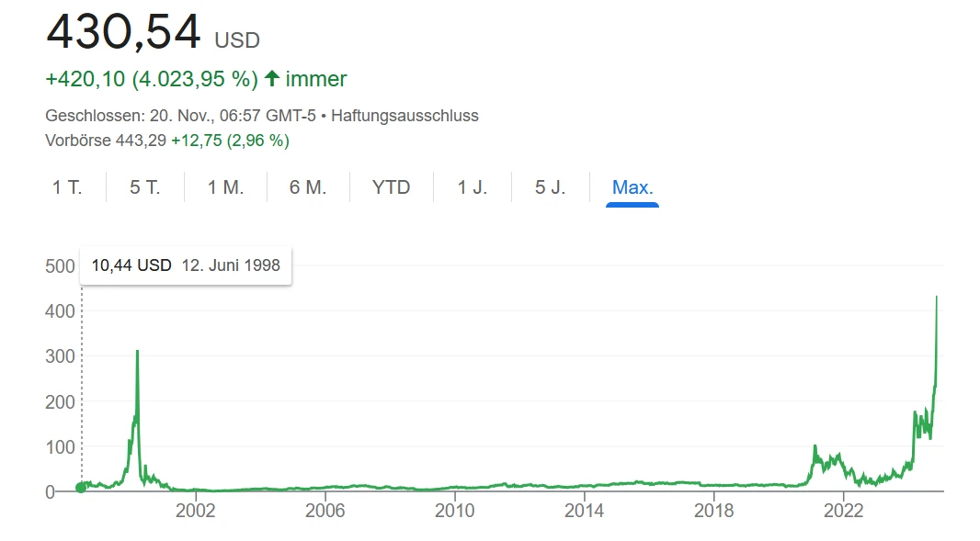The height and width of the screenshot is (541, 980).
Task: Click the 430,54 price value
Action: 124,31
